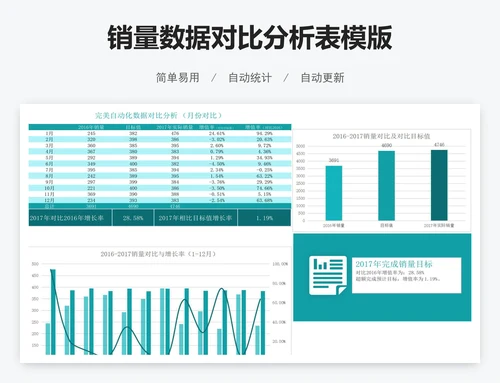The image size is (500, 383).
Task: Select the chart title 2016-2017销量对比及对比目标值
Action: pos(381,136)
